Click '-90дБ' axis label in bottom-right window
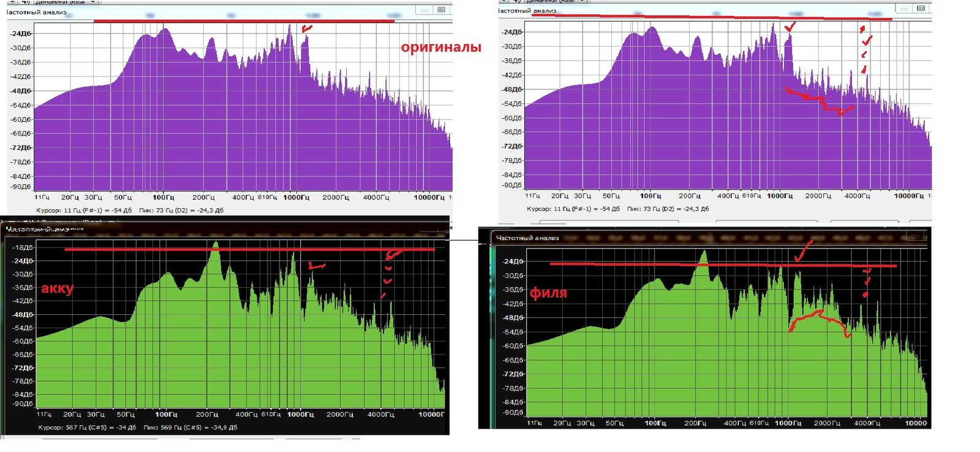Screen dimensions: 980x452 coord(513,412)
